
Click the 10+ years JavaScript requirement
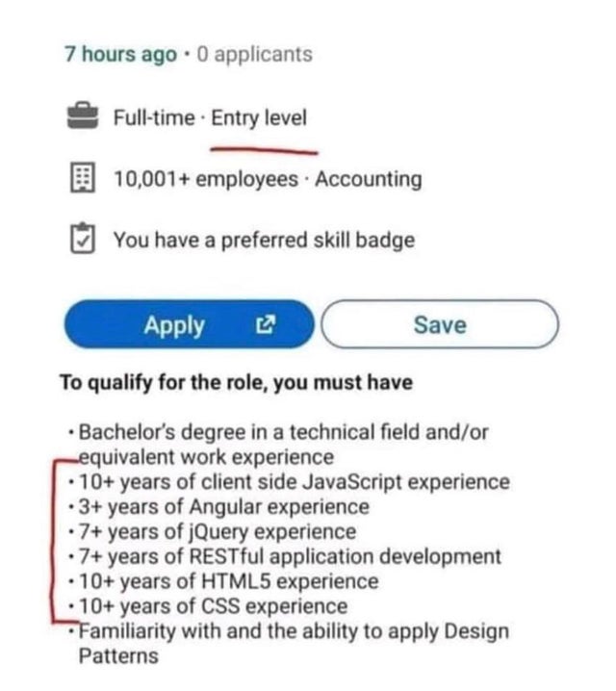tap(290, 481)
